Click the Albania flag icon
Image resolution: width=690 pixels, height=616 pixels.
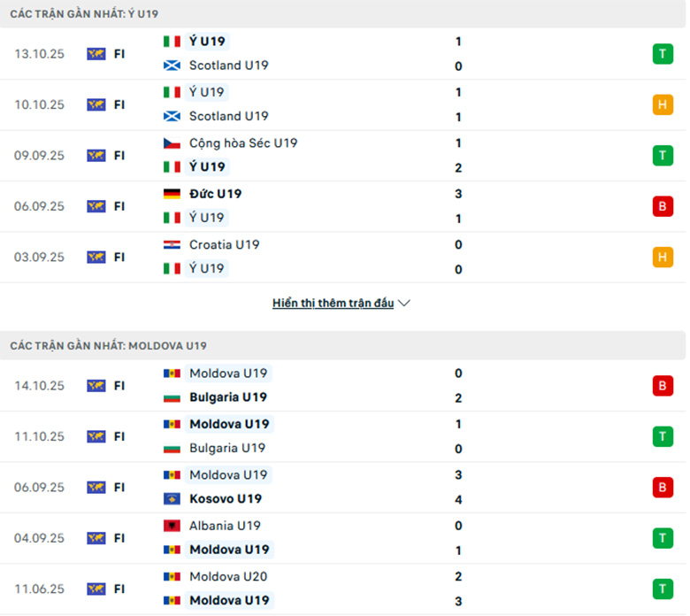click(x=172, y=526)
